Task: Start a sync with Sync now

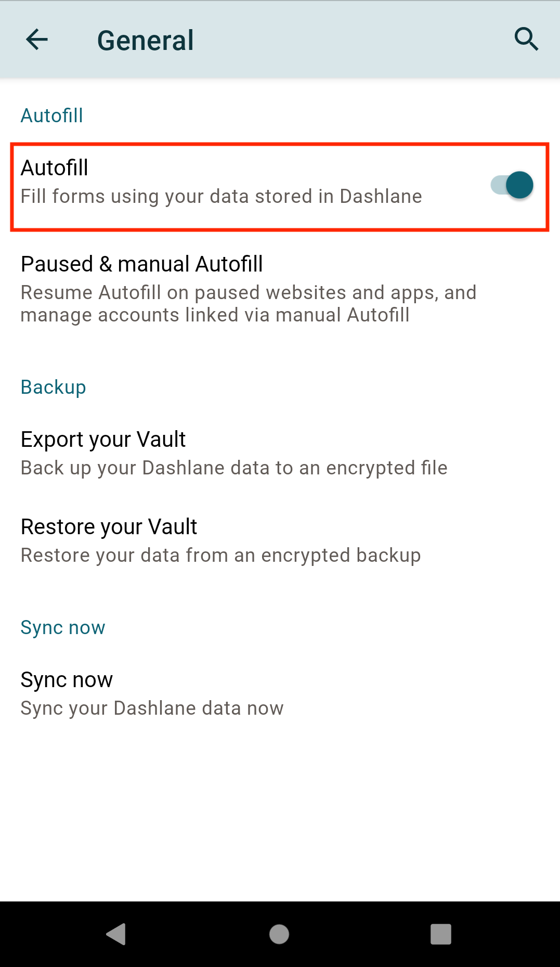Action: [152, 692]
